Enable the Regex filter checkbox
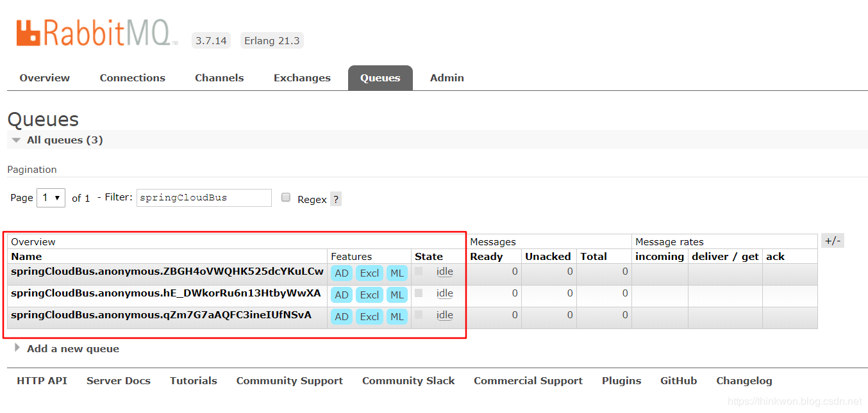868x413 pixels. (286, 198)
